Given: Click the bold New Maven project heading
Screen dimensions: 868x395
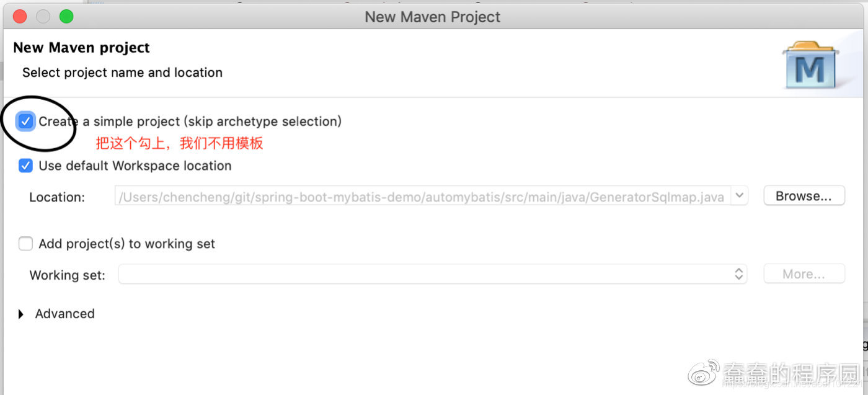Looking at the screenshot, I should tap(81, 48).
